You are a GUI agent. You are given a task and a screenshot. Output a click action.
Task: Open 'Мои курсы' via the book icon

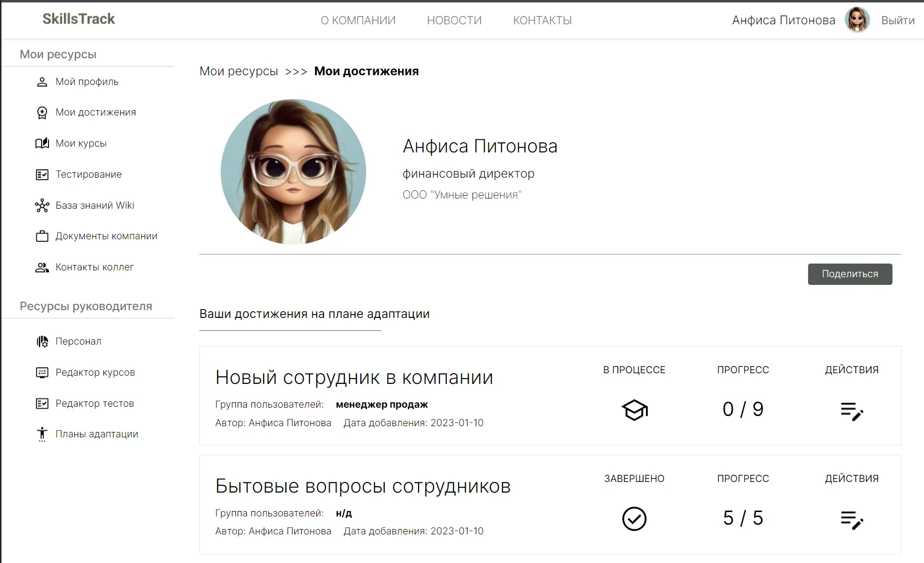(42, 143)
